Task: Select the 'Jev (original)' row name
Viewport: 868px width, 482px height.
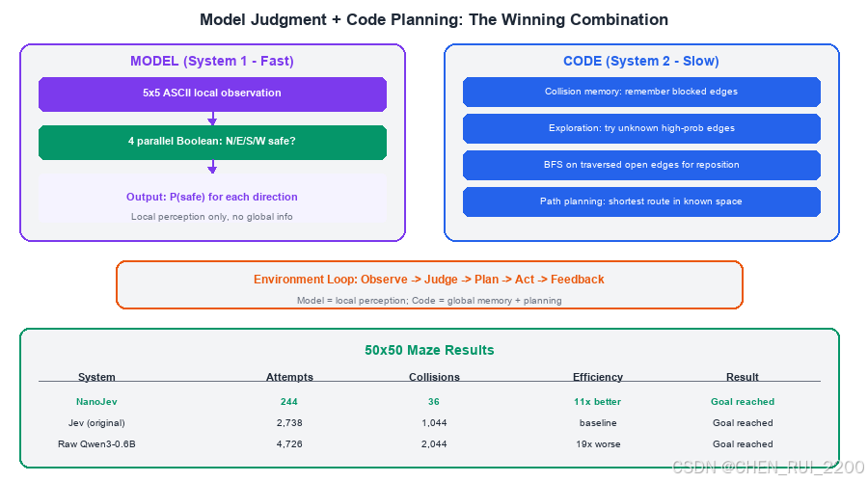Action: (x=96, y=423)
